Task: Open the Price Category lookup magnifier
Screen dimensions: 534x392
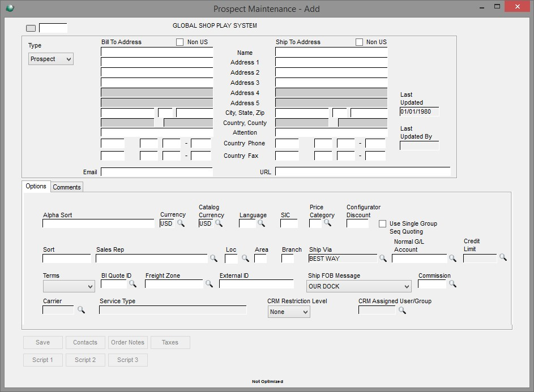Action: click(x=327, y=223)
